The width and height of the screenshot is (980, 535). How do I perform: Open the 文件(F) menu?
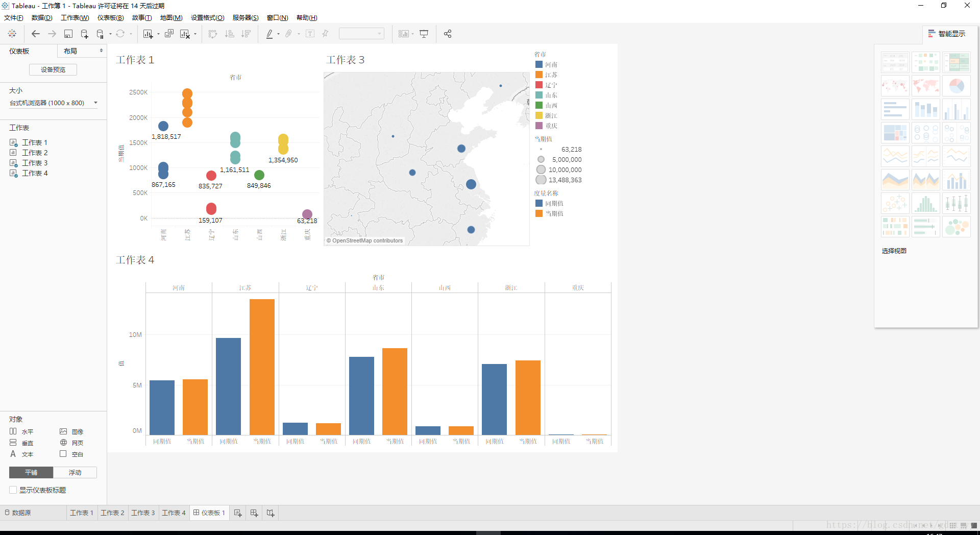14,18
